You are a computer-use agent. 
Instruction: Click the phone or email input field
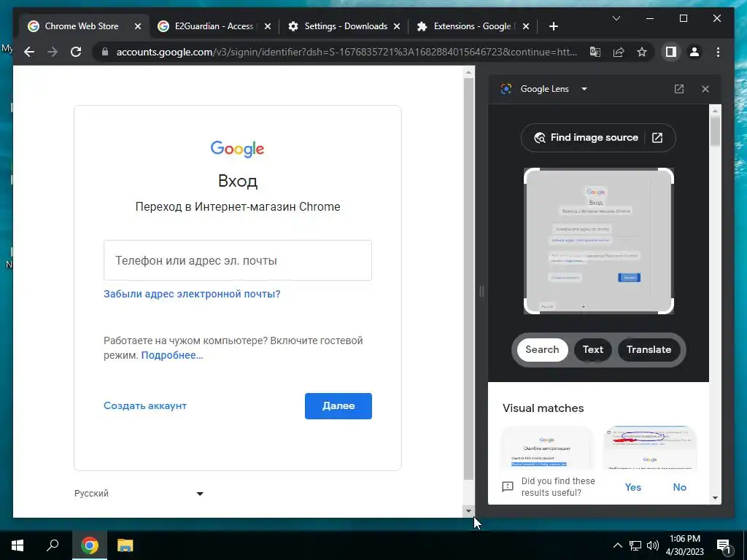tap(238, 260)
